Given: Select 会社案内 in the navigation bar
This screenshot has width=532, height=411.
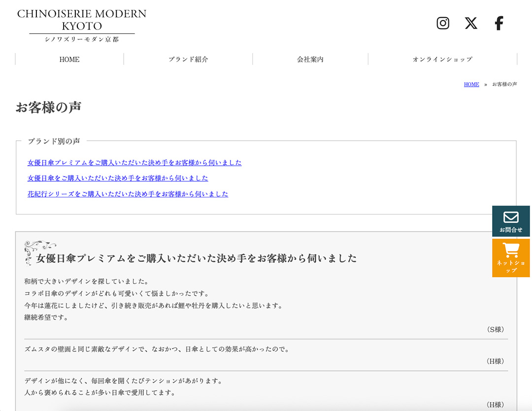Looking at the screenshot, I should coord(310,60).
